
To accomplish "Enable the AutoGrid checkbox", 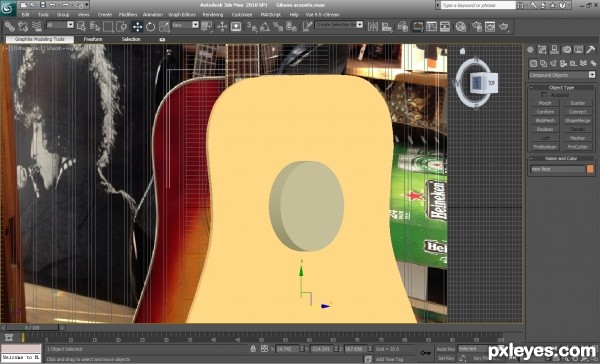I will 544,95.
